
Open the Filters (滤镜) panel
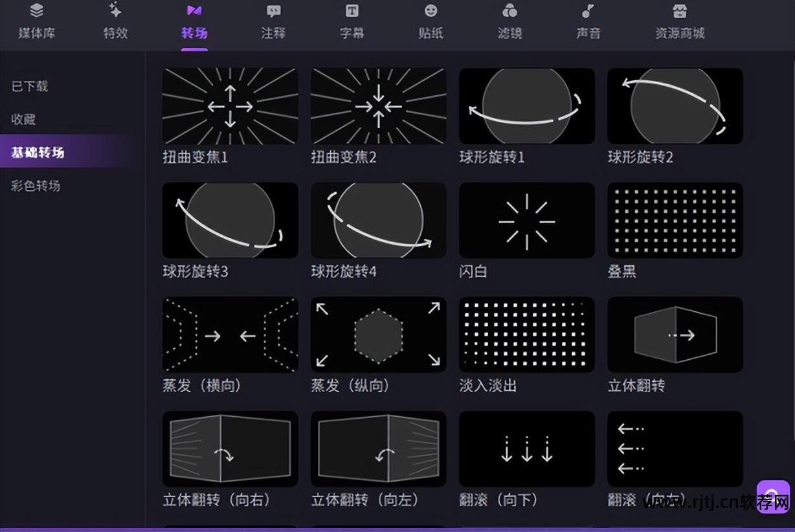point(509,19)
